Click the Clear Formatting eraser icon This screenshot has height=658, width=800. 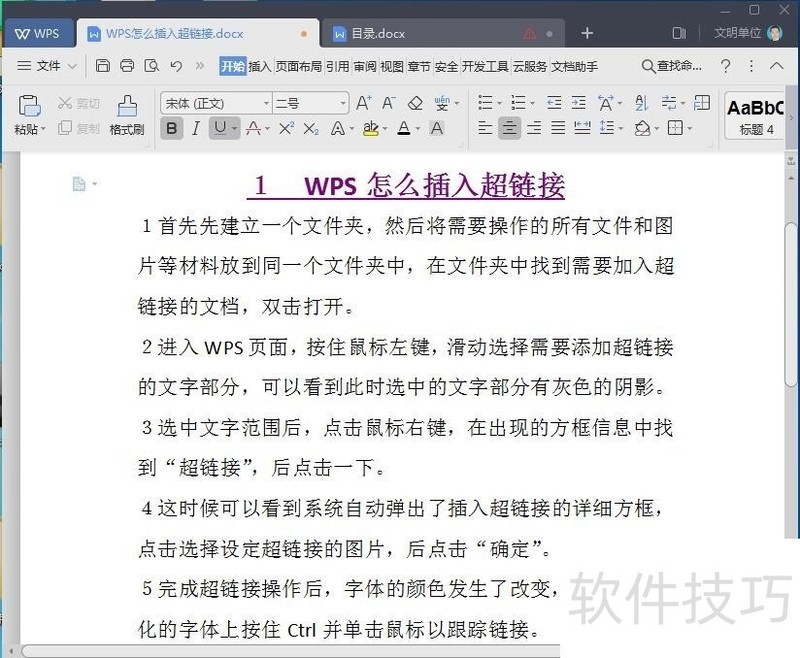415,103
